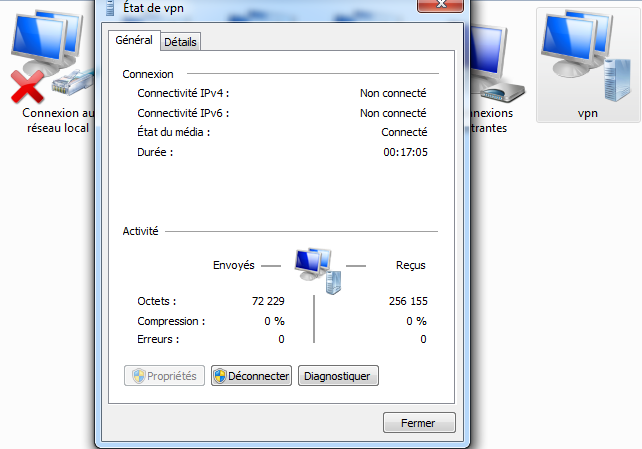Disconnect the vpn with Déconnecter button
The width and height of the screenshot is (642, 449).
[x=251, y=376]
